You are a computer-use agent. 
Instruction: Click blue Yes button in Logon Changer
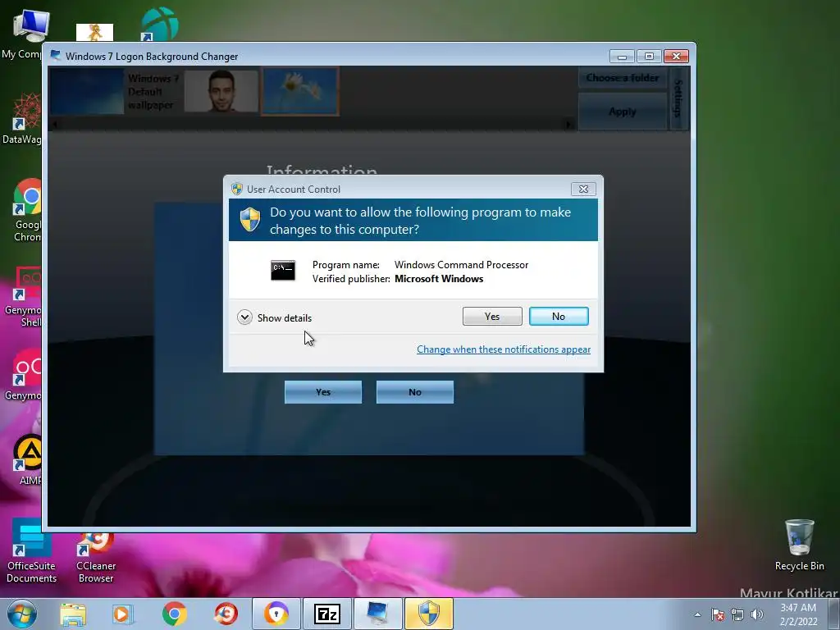pyautogui.click(x=323, y=392)
